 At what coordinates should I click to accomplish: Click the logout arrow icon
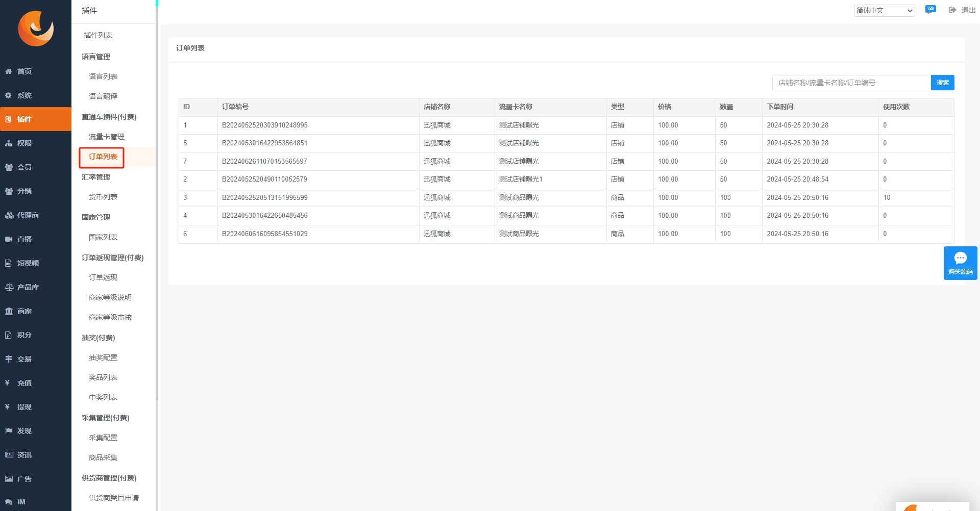(x=952, y=10)
